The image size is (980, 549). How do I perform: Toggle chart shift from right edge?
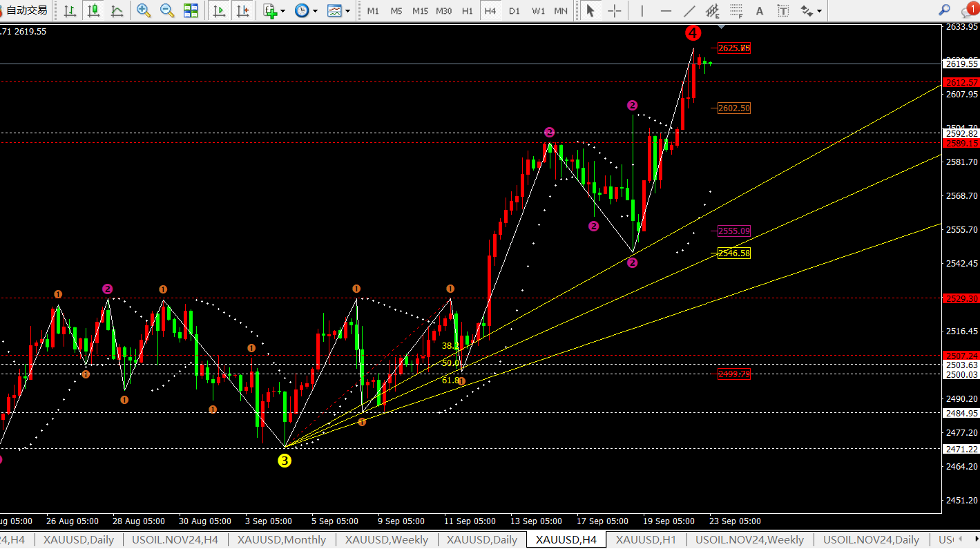pyautogui.click(x=242, y=10)
